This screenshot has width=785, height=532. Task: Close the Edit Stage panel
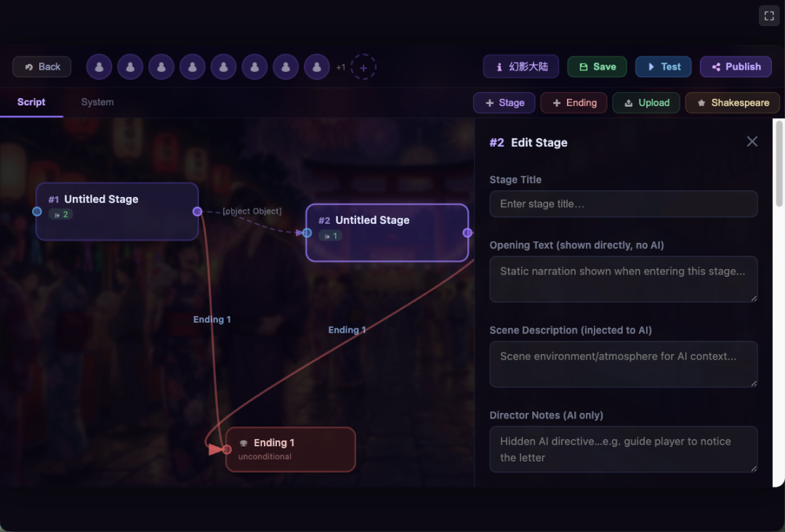tap(752, 142)
